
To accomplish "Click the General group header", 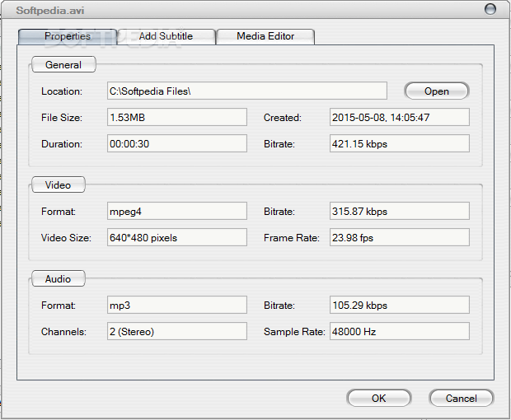I will tap(63, 64).
